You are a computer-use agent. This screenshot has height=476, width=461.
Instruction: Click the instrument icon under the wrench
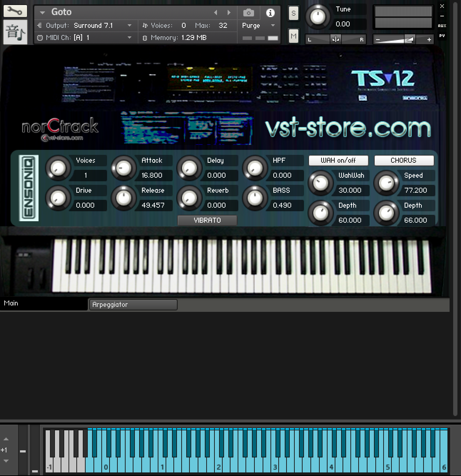15,32
